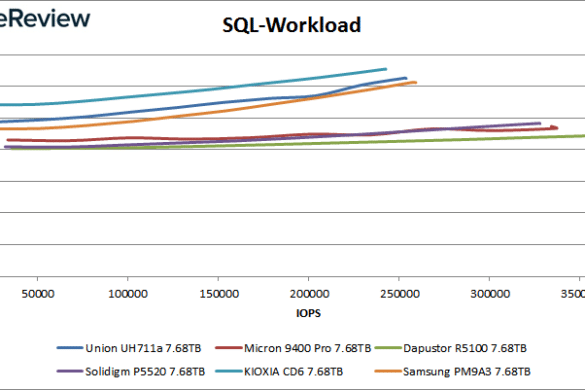Click the 100000 axis label
The width and height of the screenshot is (585, 390).
[x=128, y=294]
